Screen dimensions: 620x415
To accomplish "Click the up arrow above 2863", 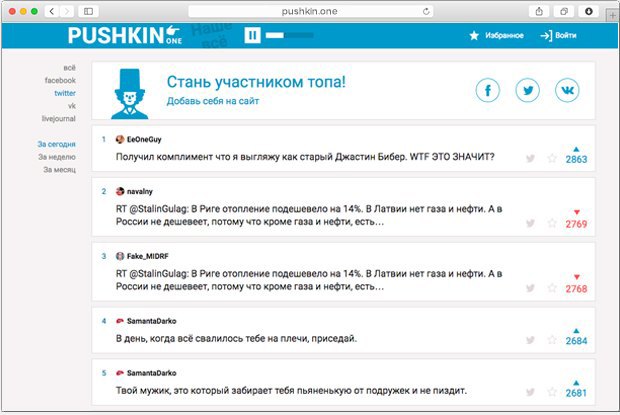I will (576, 149).
